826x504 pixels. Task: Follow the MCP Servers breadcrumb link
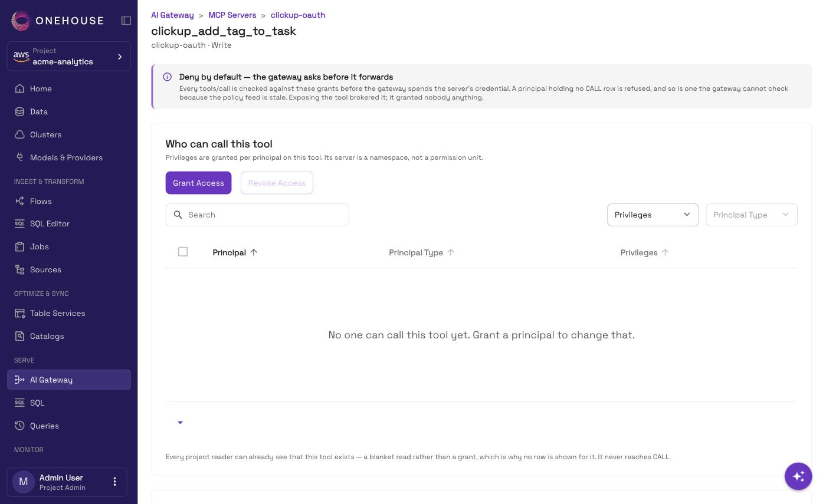point(232,15)
